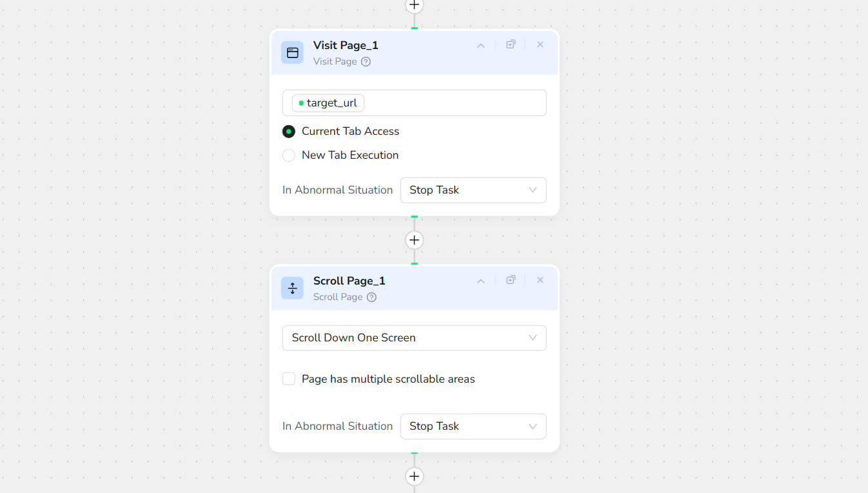
Task: Add a step below Scroll Page_1
Action: tap(414, 476)
